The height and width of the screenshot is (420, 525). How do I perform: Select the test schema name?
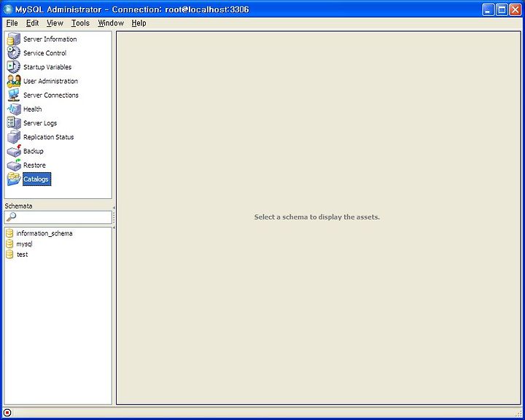pyautogui.click(x=22, y=254)
